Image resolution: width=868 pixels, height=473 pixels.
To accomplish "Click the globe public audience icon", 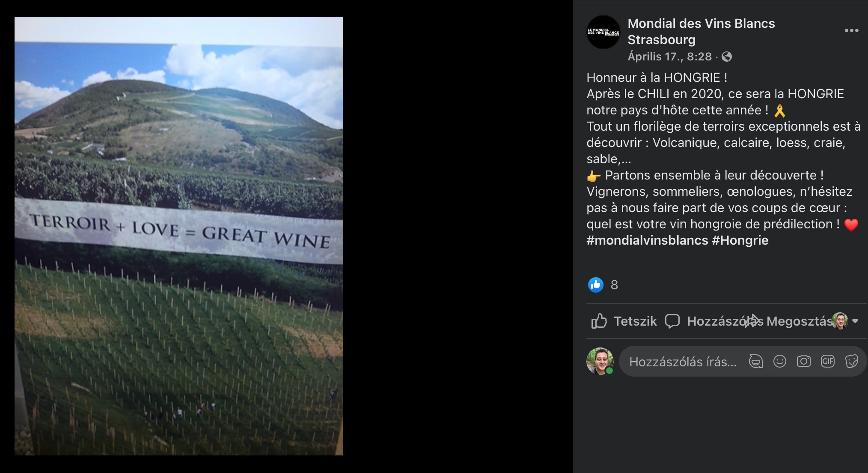I will pyautogui.click(x=727, y=57).
